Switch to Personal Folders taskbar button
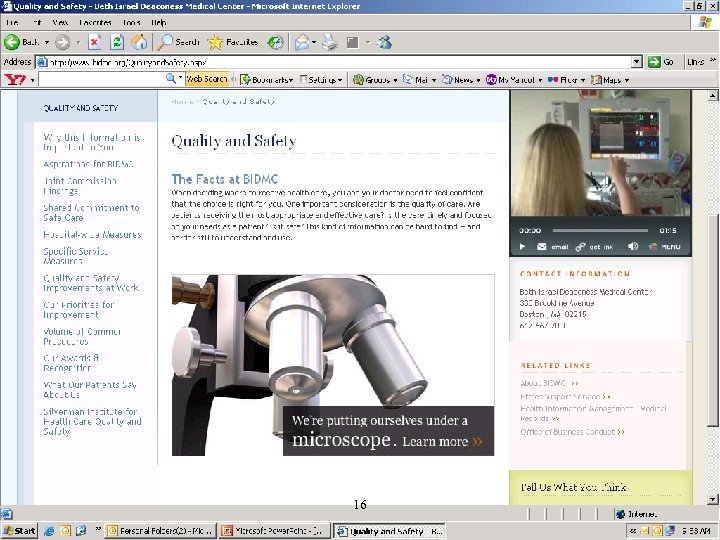The width and height of the screenshot is (720, 540). coord(160,531)
